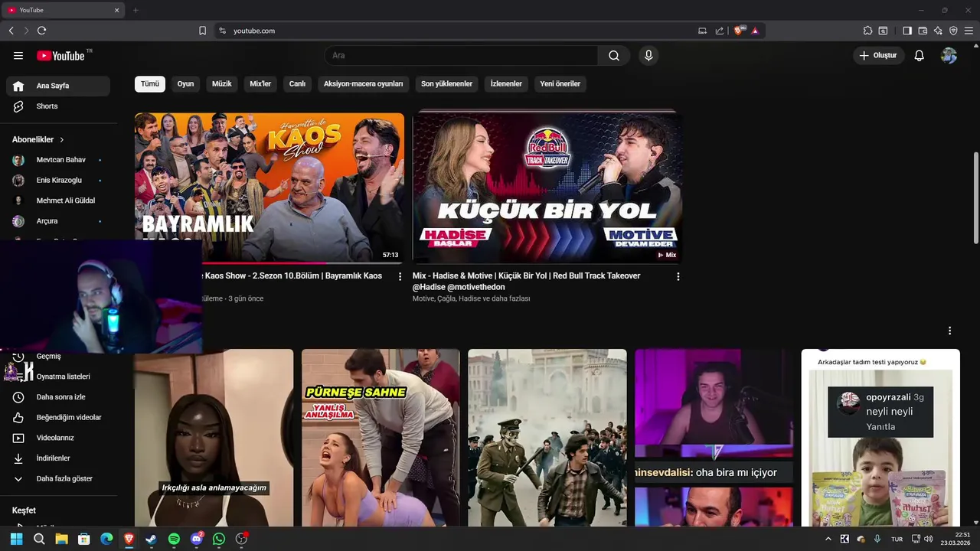This screenshot has width=980, height=551.
Task: Open Videolarınız in sidebar
Action: pos(57,438)
